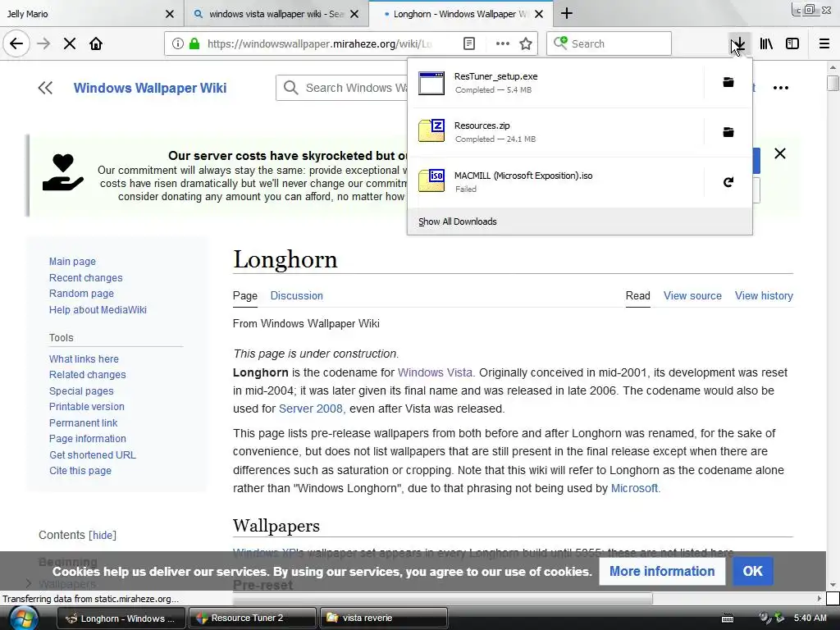Viewport: 840px width, 630px height.
Task: Open the Library books icon
Action: pos(766,43)
